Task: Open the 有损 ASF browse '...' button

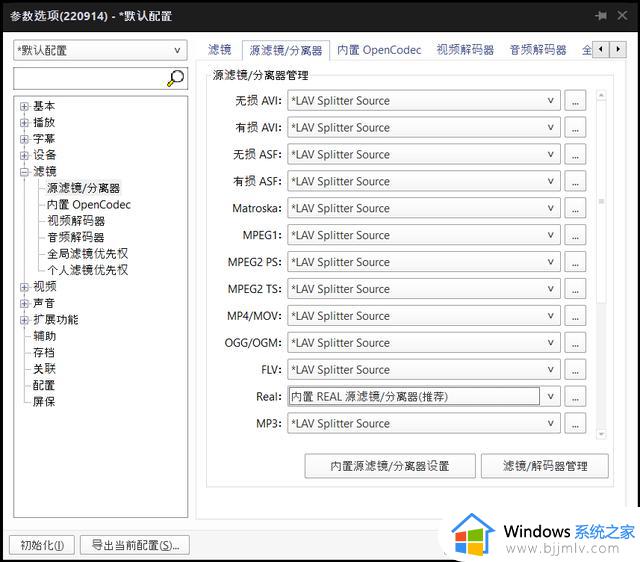Action: [575, 181]
